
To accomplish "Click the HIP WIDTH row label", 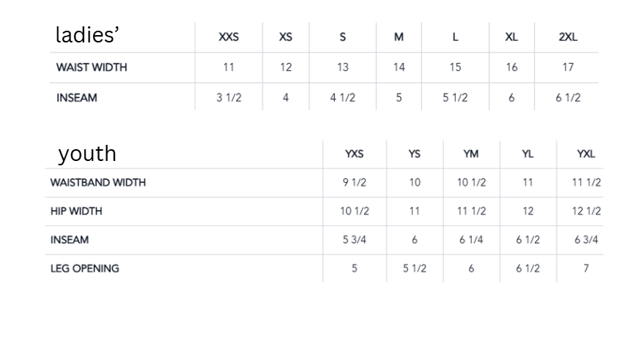I will [x=76, y=211].
